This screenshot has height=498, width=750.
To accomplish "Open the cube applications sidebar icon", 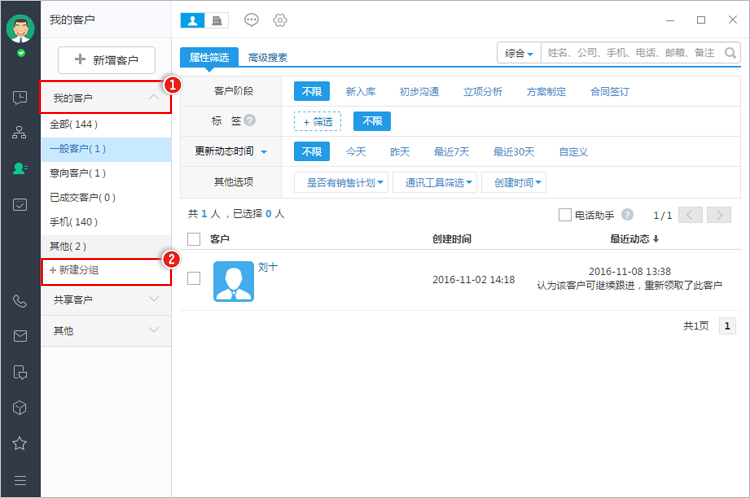I will point(20,408).
